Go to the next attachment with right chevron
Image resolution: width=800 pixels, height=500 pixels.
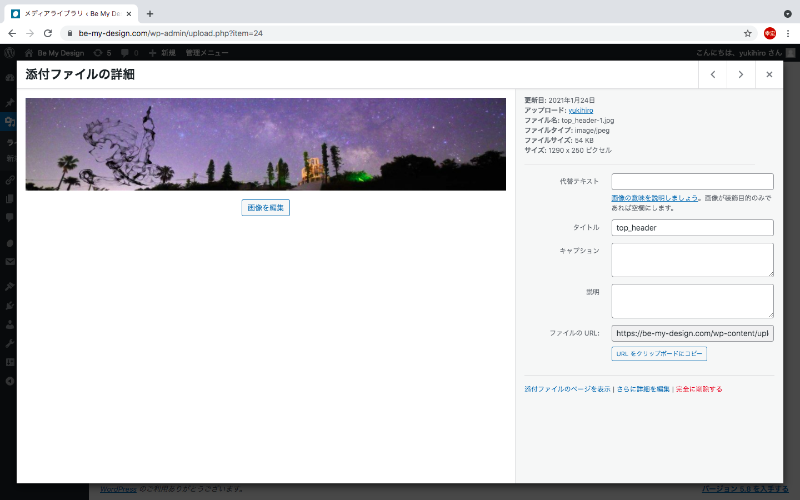pyautogui.click(x=740, y=74)
